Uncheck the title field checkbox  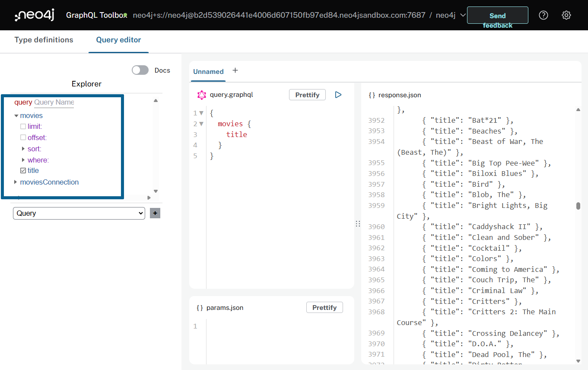[x=23, y=171]
